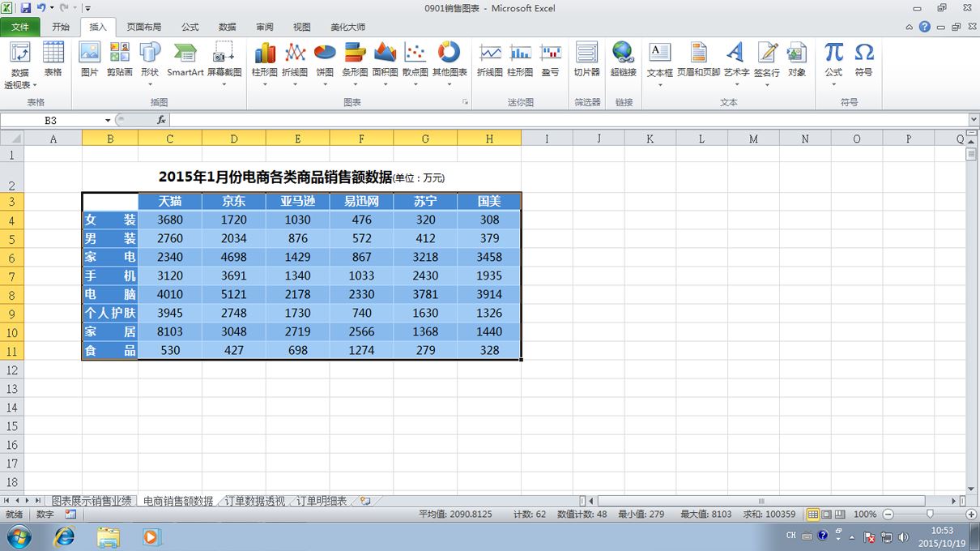
Task: Click the insert new worksheet button
Action: (x=365, y=502)
